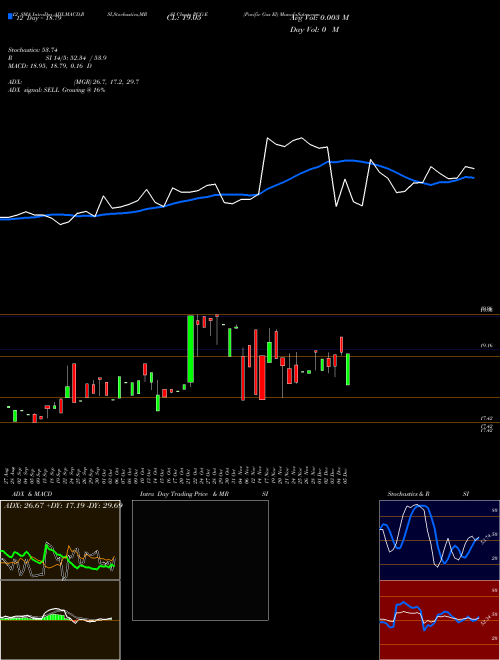
Task: Click the "(MGR) 26.7, 17.2, 29.7" ADX values
Action: pyautogui.click(x=106, y=82)
